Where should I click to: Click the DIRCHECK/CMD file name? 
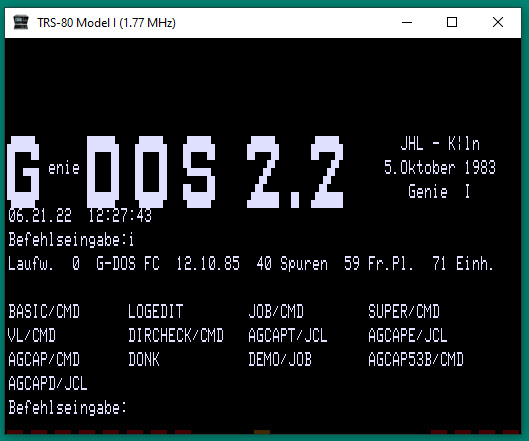pos(176,335)
